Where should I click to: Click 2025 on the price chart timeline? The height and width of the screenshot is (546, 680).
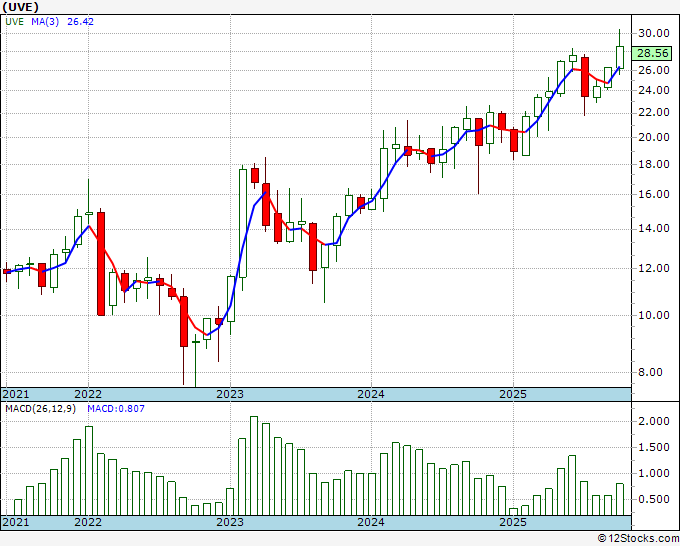[x=513, y=394]
